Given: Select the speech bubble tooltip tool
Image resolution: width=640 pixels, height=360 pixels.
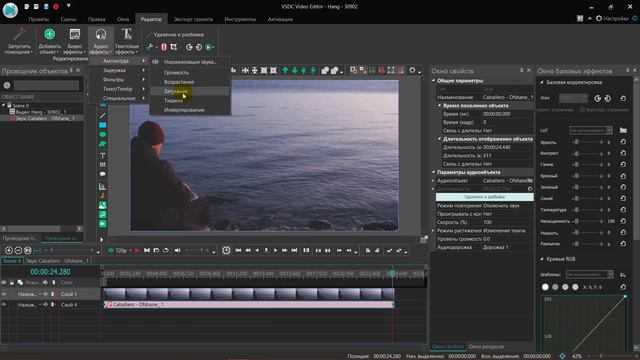Looking at the screenshot, I should click(102, 174).
